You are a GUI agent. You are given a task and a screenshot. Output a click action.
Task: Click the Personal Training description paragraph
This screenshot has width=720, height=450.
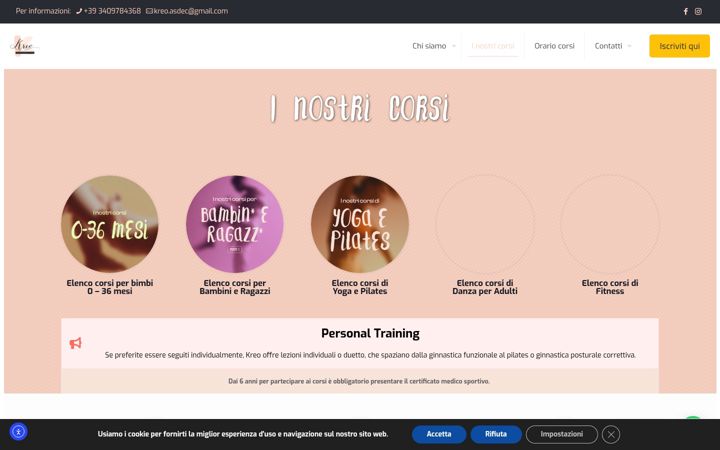(370, 355)
